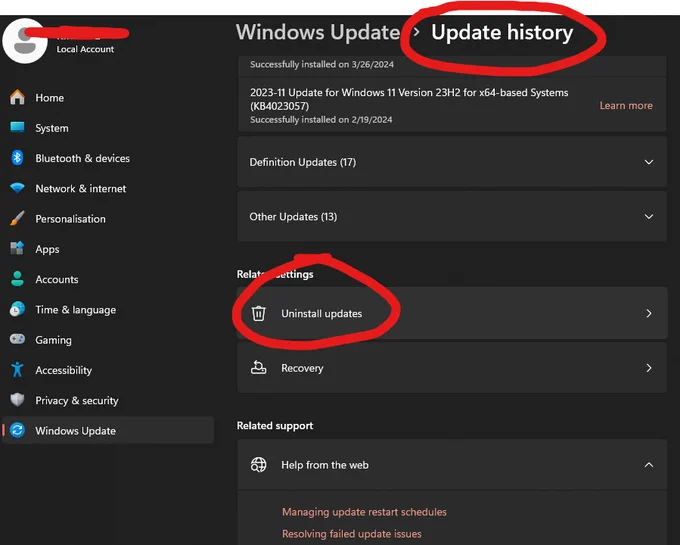Click the Recovery label
The image size is (680, 545).
[302, 368]
